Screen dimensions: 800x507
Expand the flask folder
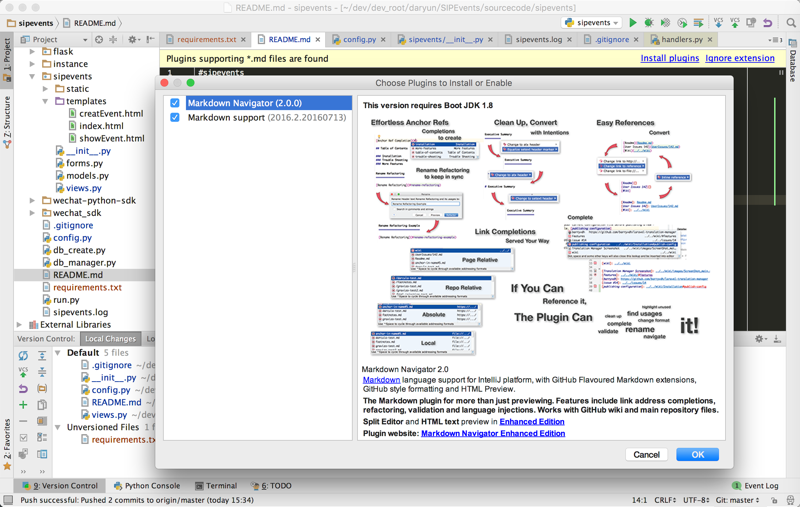coord(32,52)
